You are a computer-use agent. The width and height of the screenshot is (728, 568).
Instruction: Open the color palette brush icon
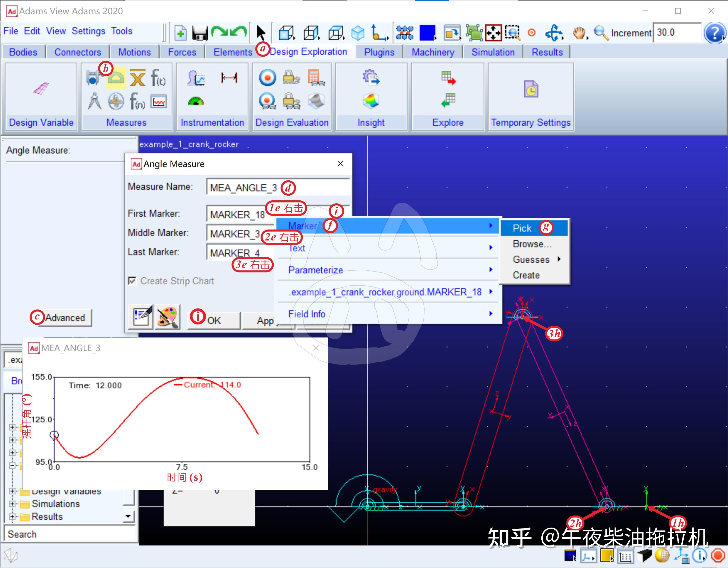pos(168,317)
